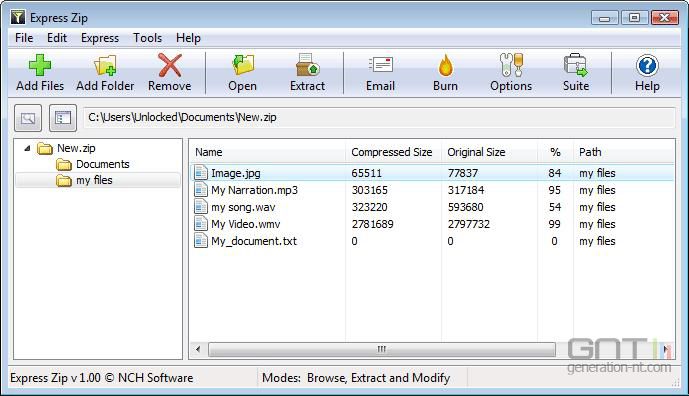This screenshot has width=689, height=396.
Task: Sort by Compressed Size column header
Action: click(393, 152)
